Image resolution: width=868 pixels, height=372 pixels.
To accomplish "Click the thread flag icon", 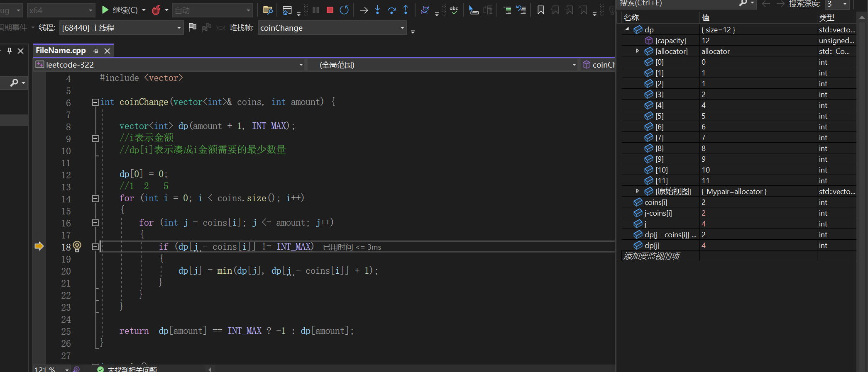I will [x=192, y=27].
